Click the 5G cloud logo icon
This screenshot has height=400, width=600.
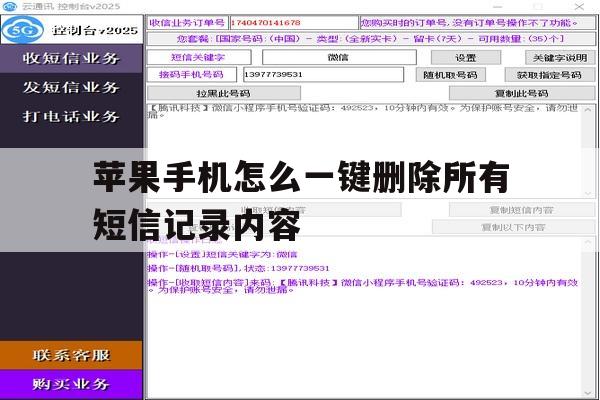point(22,30)
